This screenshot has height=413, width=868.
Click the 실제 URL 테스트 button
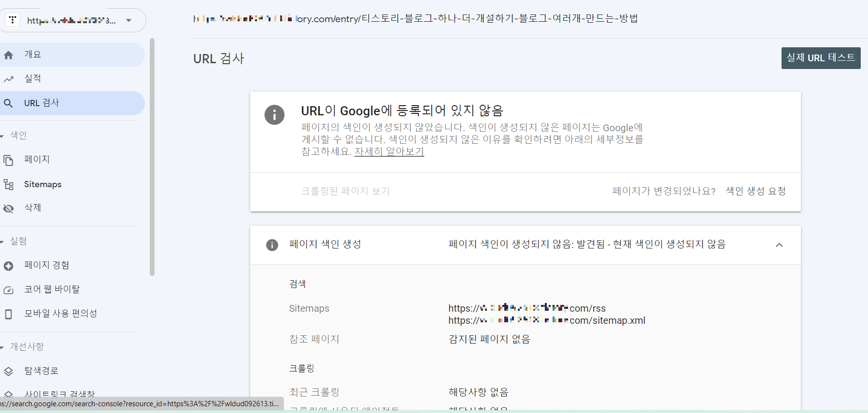tap(821, 58)
